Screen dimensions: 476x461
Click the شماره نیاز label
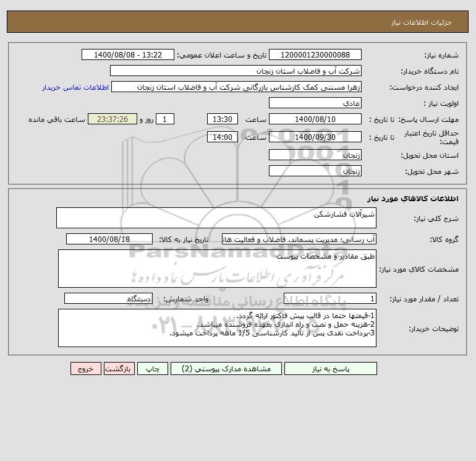441,55
